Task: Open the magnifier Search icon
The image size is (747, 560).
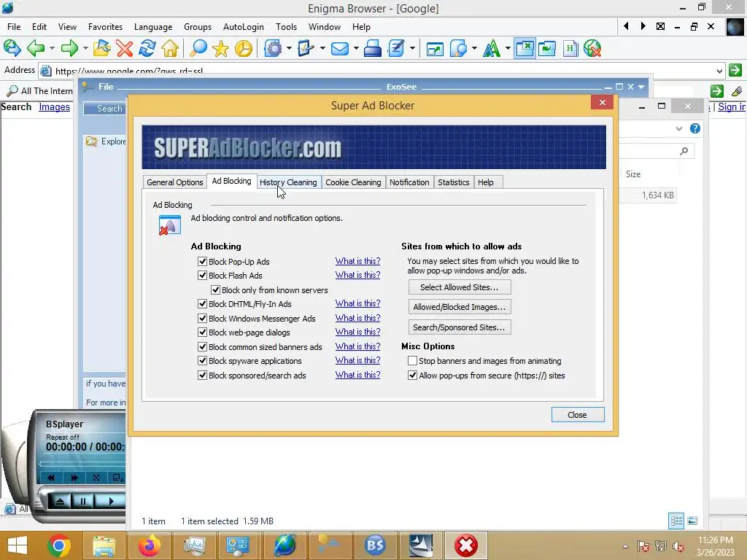Action: point(198,48)
